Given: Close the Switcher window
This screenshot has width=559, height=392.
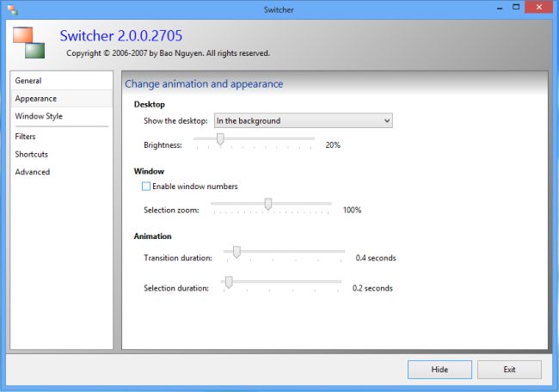Looking at the screenshot, I should 538,7.
